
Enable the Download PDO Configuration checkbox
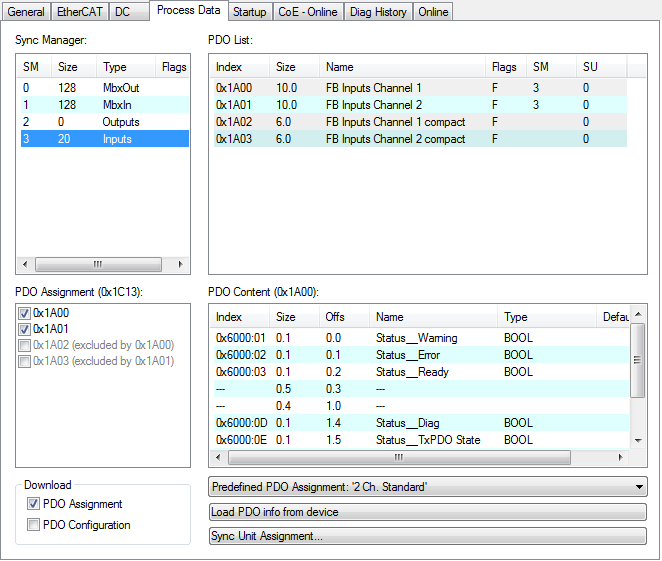(33, 525)
